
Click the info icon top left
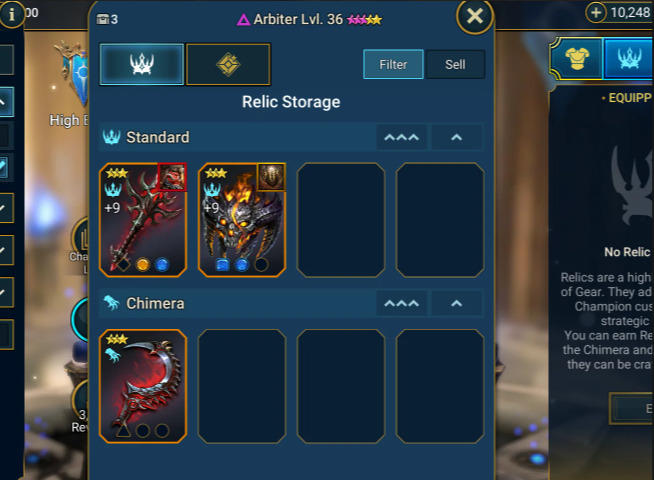coord(12,14)
